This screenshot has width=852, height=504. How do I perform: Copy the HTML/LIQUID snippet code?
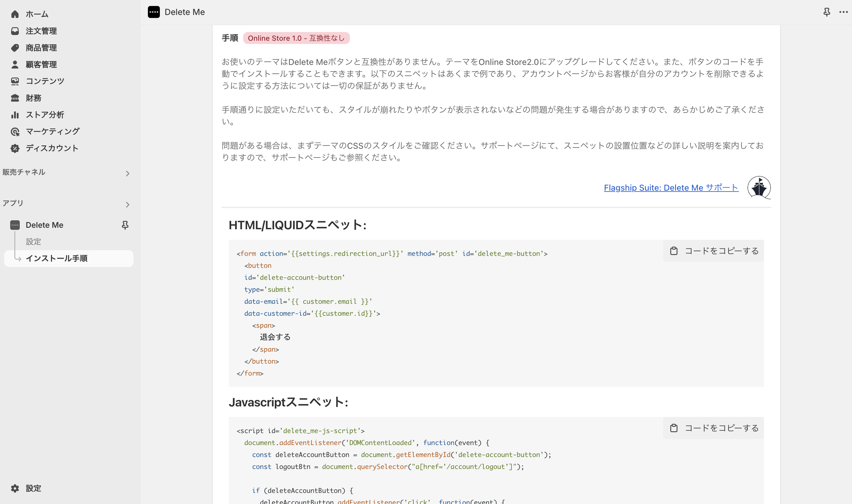coord(713,251)
